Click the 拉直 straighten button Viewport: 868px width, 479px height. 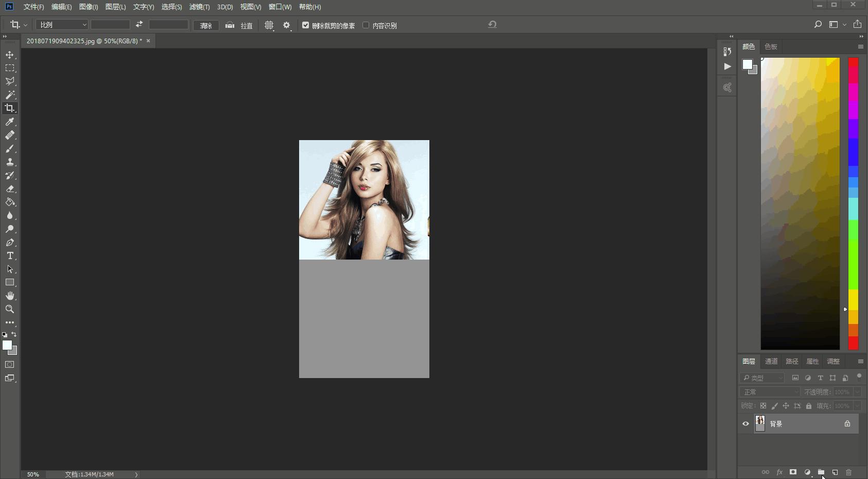pos(240,26)
